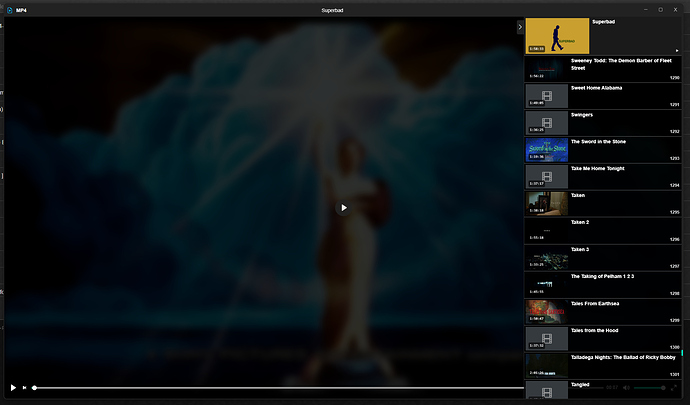Click the seek bar at its start
690x405 pixels.
pos(35,387)
